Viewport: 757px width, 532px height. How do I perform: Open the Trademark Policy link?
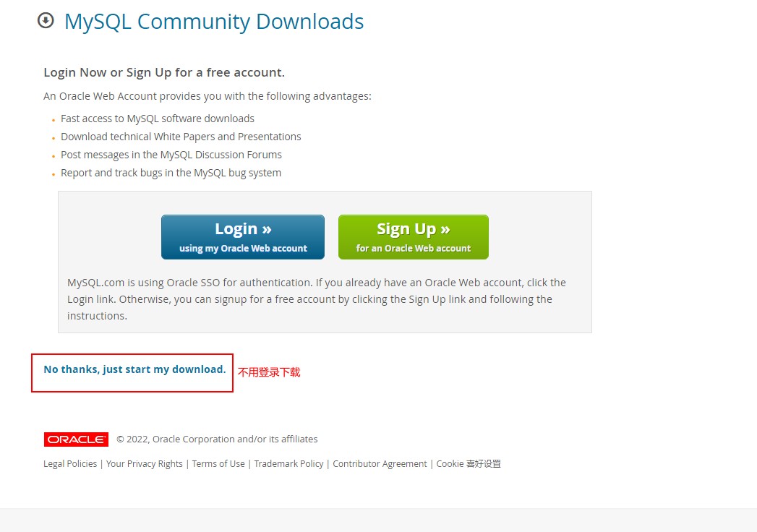point(288,464)
